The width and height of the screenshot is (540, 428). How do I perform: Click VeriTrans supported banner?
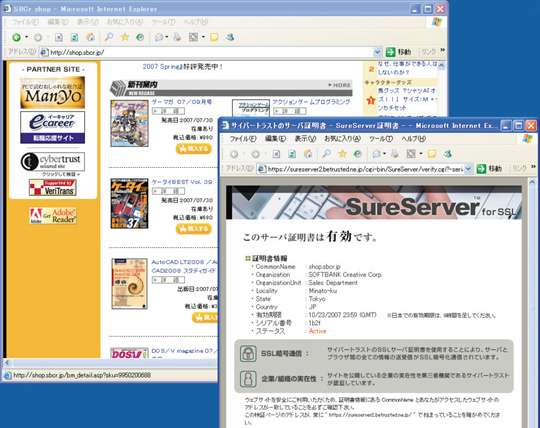click(53, 187)
